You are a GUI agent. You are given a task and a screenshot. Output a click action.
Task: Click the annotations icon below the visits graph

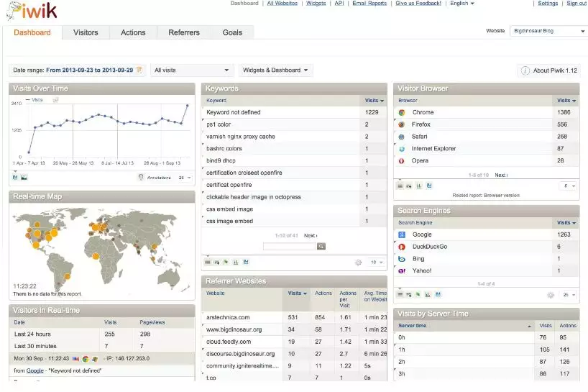[141, 177]
